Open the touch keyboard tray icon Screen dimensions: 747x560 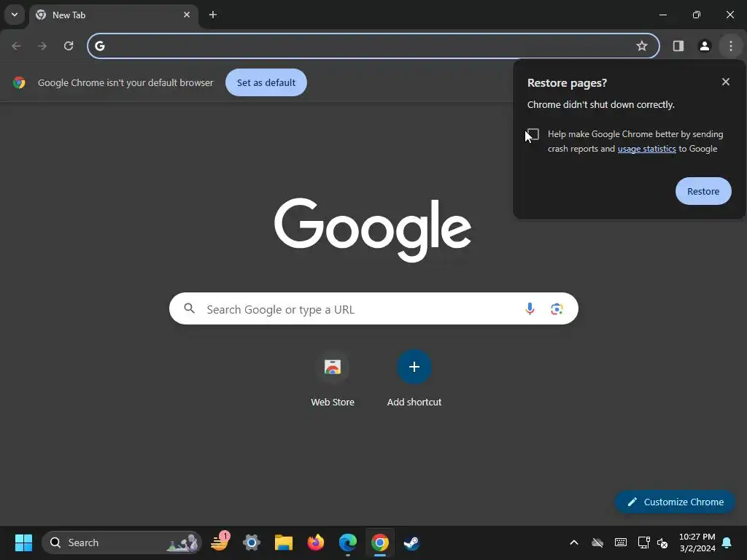[621, 542]
